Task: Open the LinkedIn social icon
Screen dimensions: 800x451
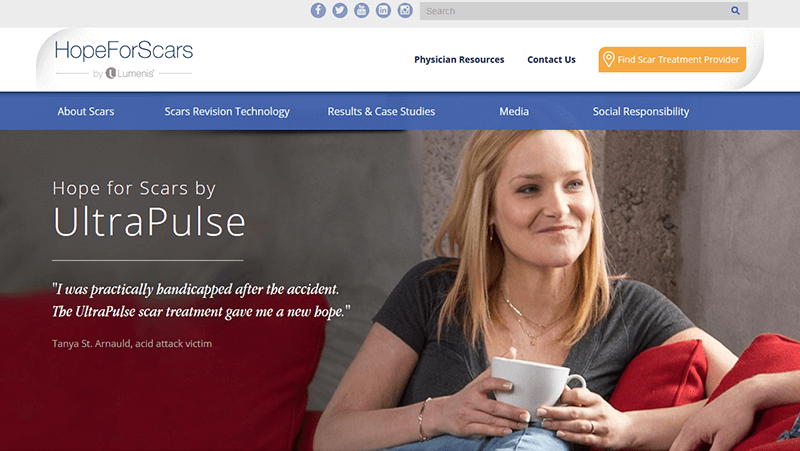Action: pyautogui.click(x=383, y=10)
